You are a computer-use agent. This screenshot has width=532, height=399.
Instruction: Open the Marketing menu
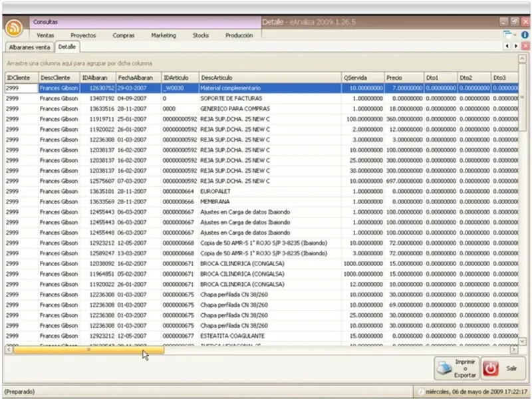click(x=164, y=35)
